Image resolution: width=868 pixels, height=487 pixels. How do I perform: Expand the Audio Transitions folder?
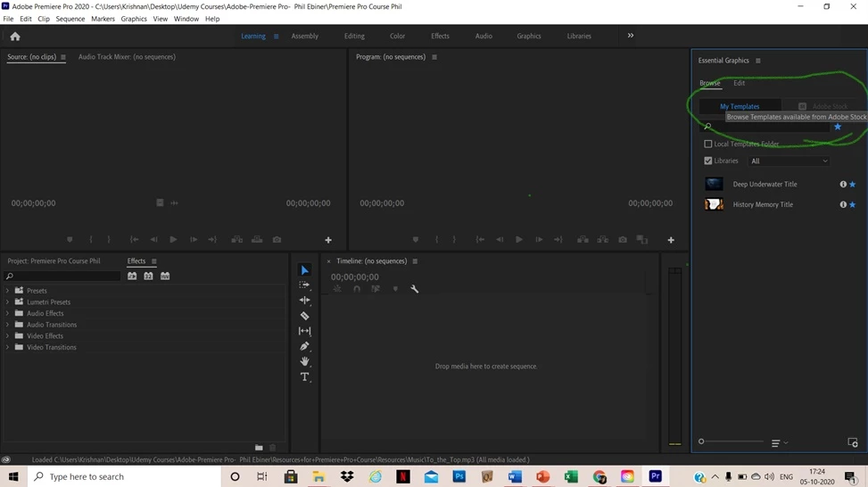(7, 325)
